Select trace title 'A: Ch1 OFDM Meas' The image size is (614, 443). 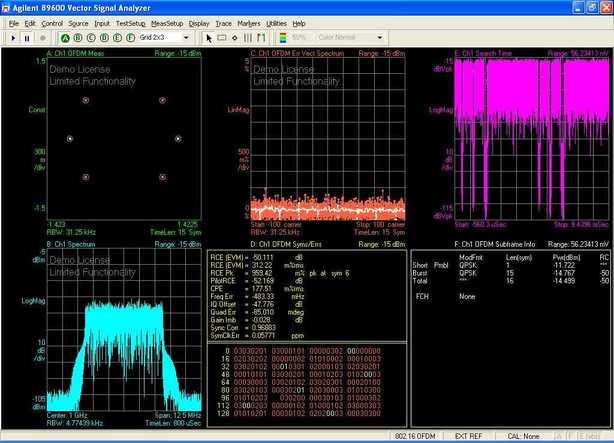click(76, 53)
